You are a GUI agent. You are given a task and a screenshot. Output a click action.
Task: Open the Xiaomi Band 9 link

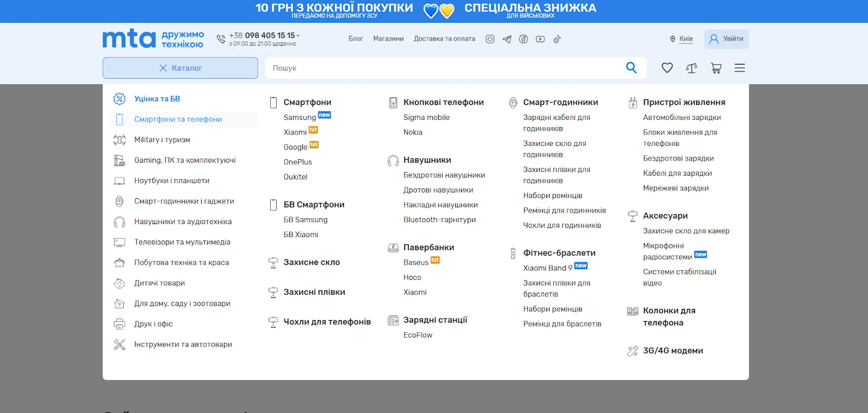pyautogui.click(x=547, y=268)
